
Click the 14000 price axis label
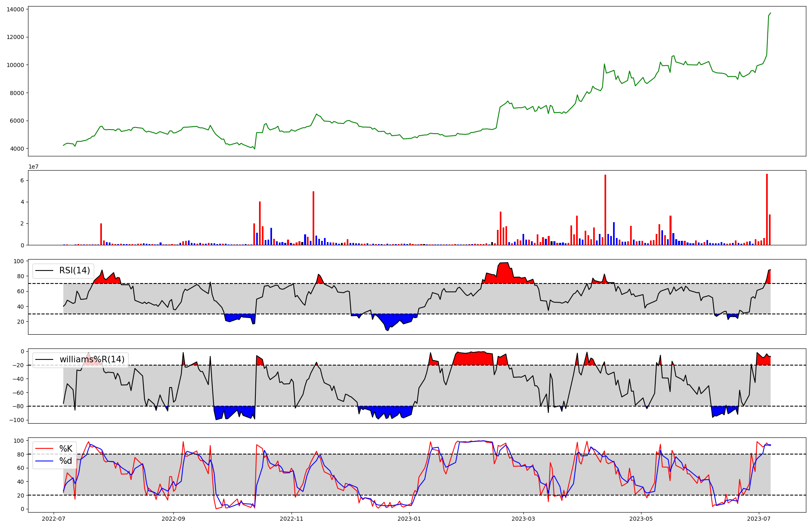pyautogui.click(x=15, y=9)
